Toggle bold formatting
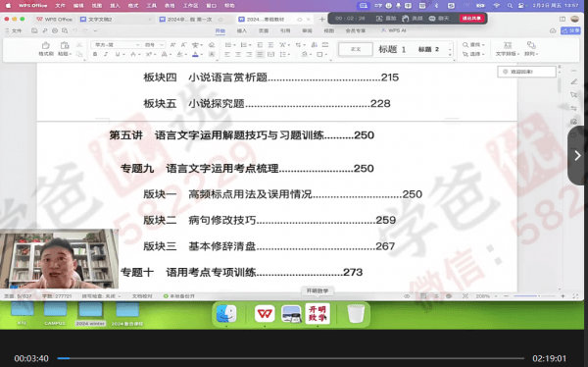 pyautogui.click(x=95, y=55)
